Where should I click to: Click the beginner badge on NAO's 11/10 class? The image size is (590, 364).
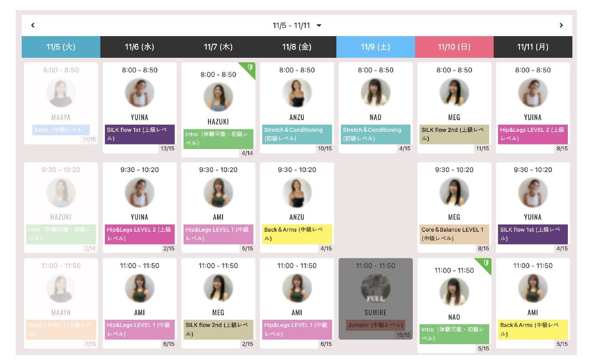coord(485,264)
